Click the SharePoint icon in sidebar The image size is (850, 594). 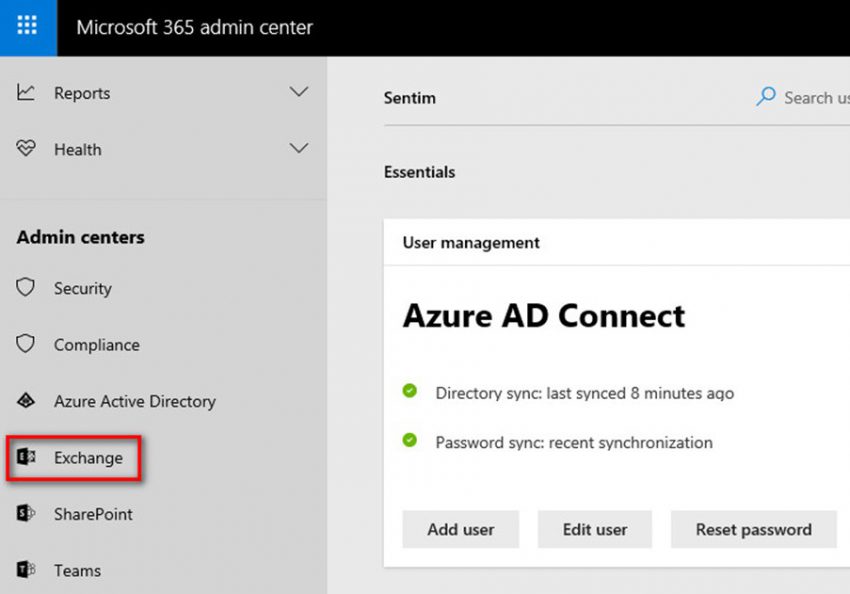click(26, 514)
